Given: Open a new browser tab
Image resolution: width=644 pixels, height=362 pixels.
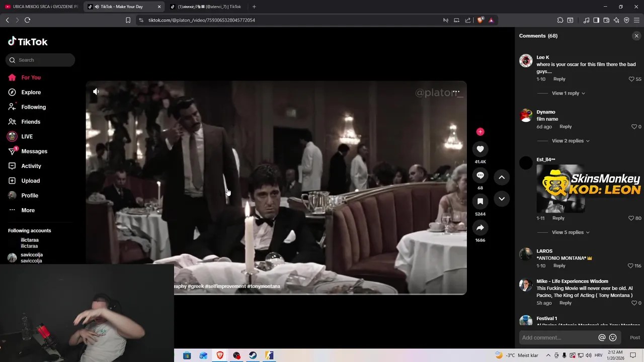Looking at the screenshot, I should [x=254, y=7].
